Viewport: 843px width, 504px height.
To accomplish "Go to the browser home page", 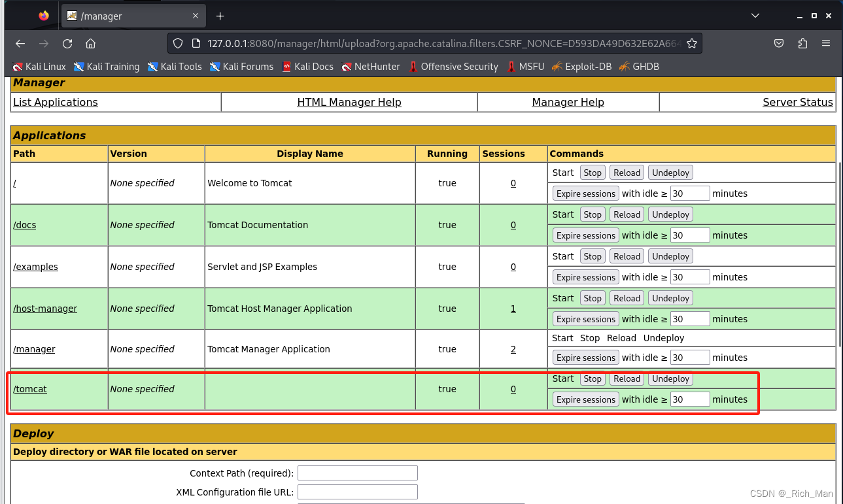I will click(90, 43).
